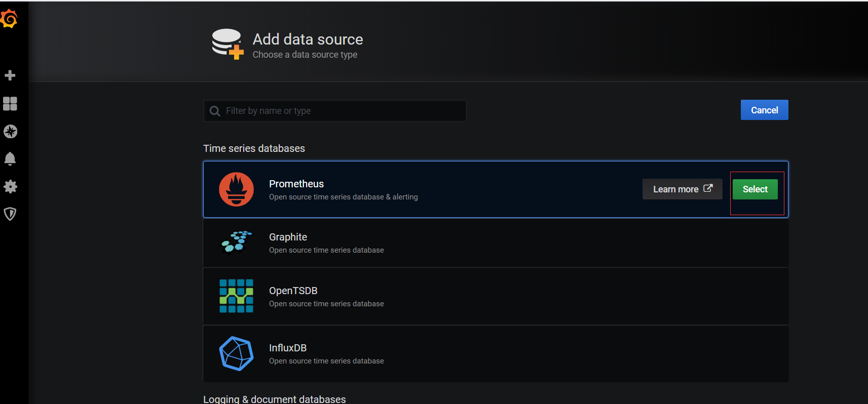Cancel adding a data source
This screenshot has width=868, height=404.
pos(764,110)
